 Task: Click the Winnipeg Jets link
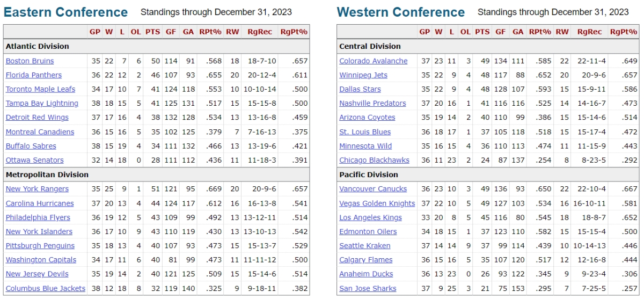(x=363, y=75)
